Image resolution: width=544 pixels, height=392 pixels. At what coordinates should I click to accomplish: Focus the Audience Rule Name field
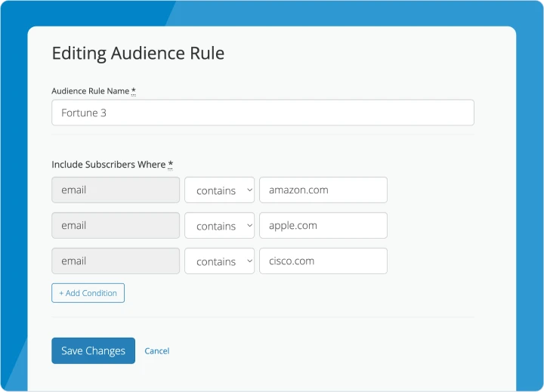pos(262,113)
